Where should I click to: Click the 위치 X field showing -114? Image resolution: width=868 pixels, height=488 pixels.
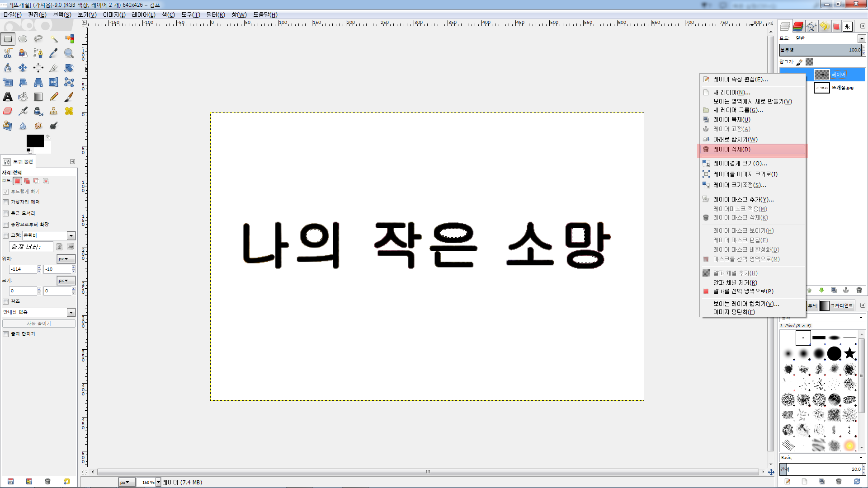23,269
